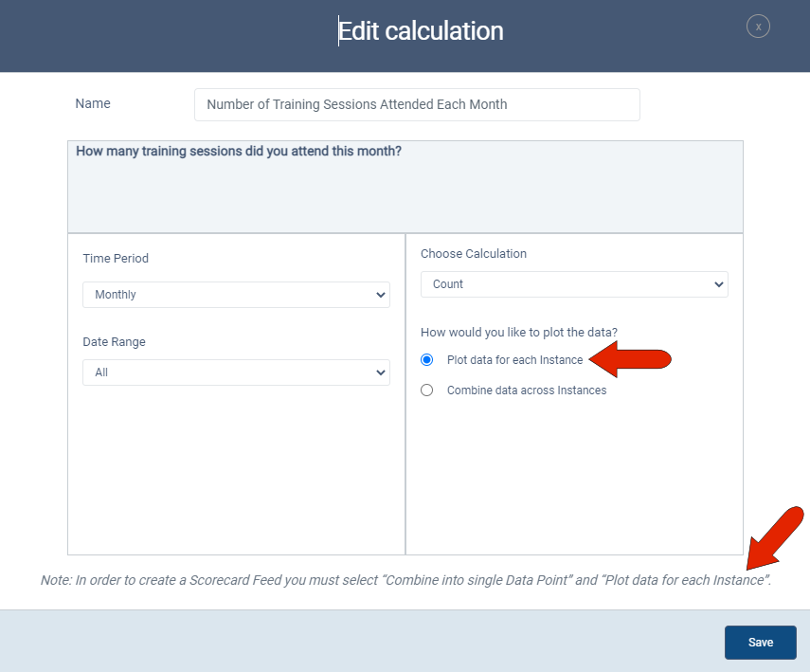Click the Scorecard Feed note text
The width and height of the screenshot is (810, 672).
[405, 580]
